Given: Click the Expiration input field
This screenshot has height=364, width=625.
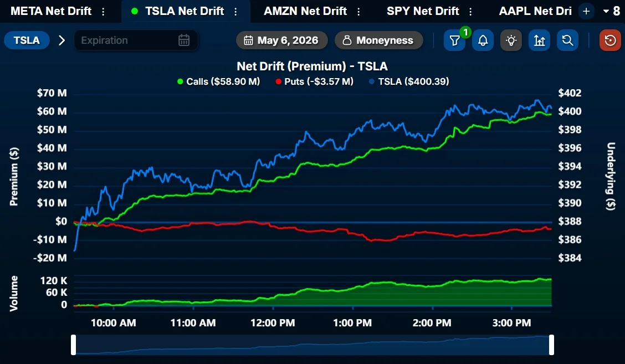Looking at the screenshot, I should click(x=136, y=40).
